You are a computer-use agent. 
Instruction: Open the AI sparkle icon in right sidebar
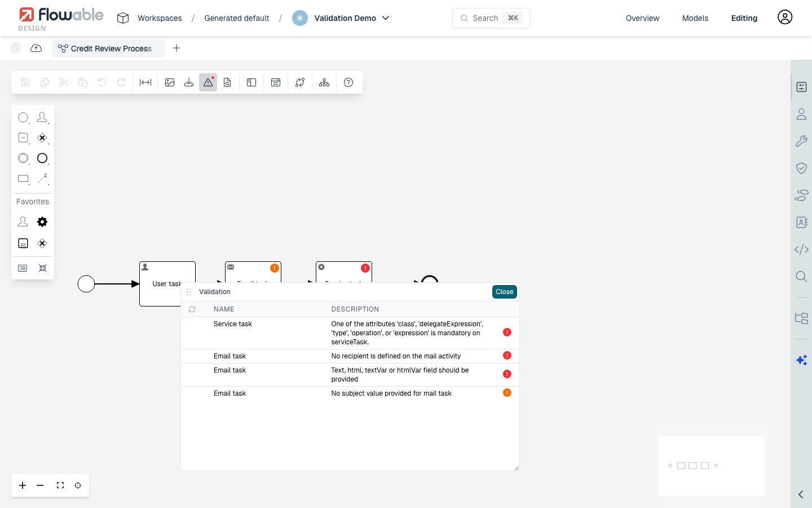(x=801, y=360)
